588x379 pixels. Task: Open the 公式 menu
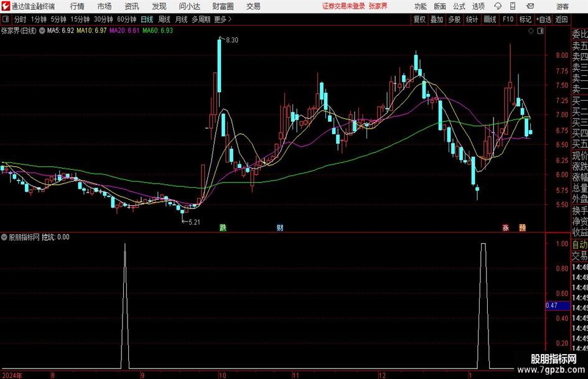pos(459,6)
